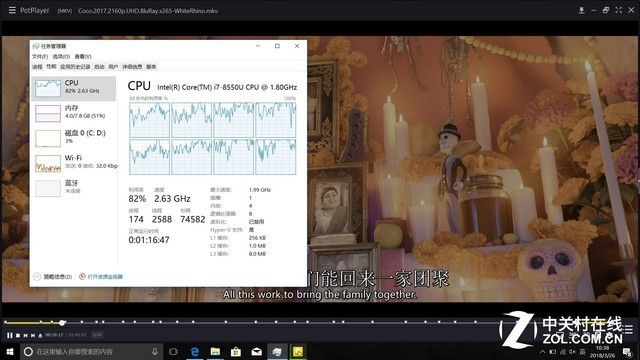Switch to the 用户 tab

coord(113,67)
